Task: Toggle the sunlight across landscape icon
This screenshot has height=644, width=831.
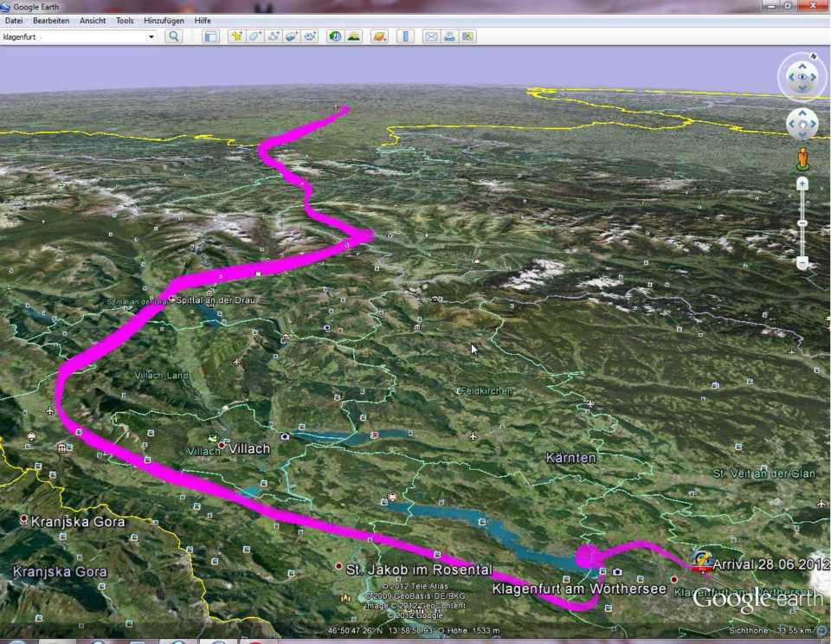Action: click(x=353, y=36)
